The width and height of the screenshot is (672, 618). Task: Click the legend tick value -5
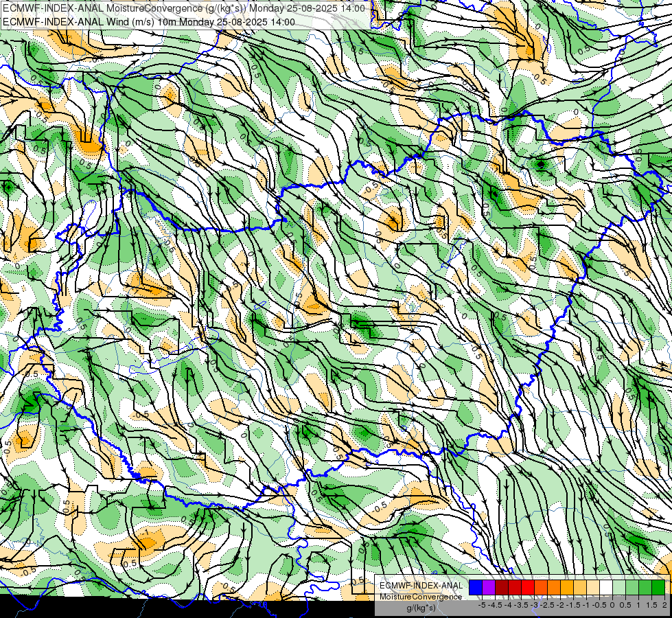point(482,605)
